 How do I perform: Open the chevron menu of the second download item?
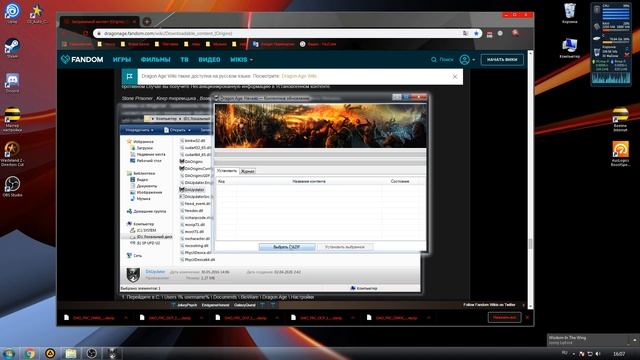pyautogui.click(x=201, y=318)
